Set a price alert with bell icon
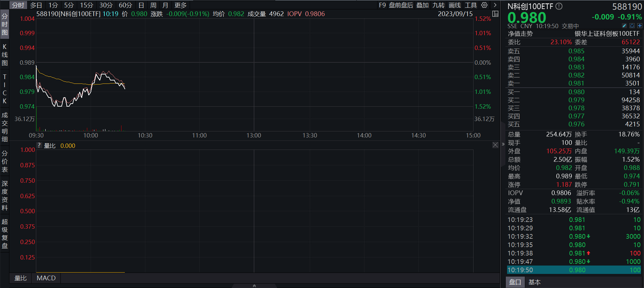Image resolution: width=644 pixels, height=288 pixels. pyautogui.click(x=632, y=26)
